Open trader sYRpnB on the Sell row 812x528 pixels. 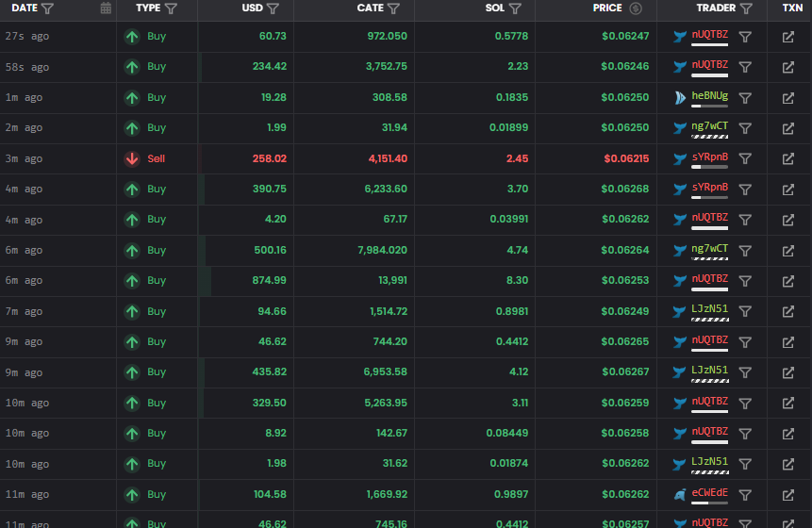[x=709, y=157]
